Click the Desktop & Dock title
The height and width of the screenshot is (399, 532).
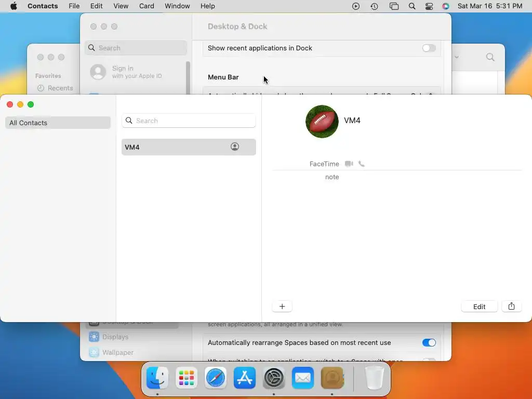click(237, 26)
